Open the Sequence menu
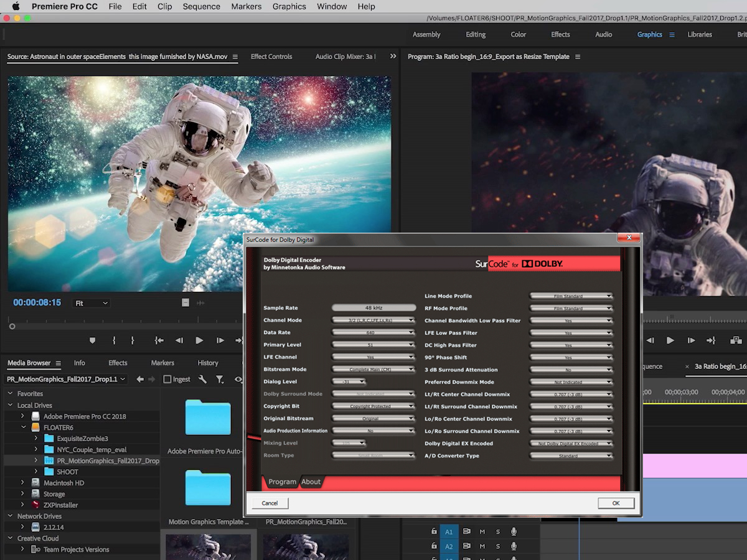This screenshot has height=560, width=747. point(201,6)
